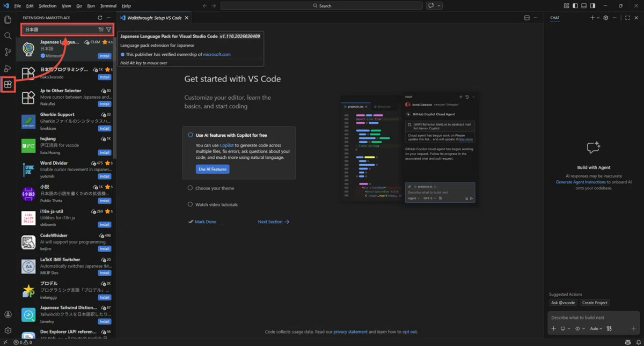The image size is (644, 346).
Task: Go forward with the navigation arrow
Action: (x=214, y=6)
